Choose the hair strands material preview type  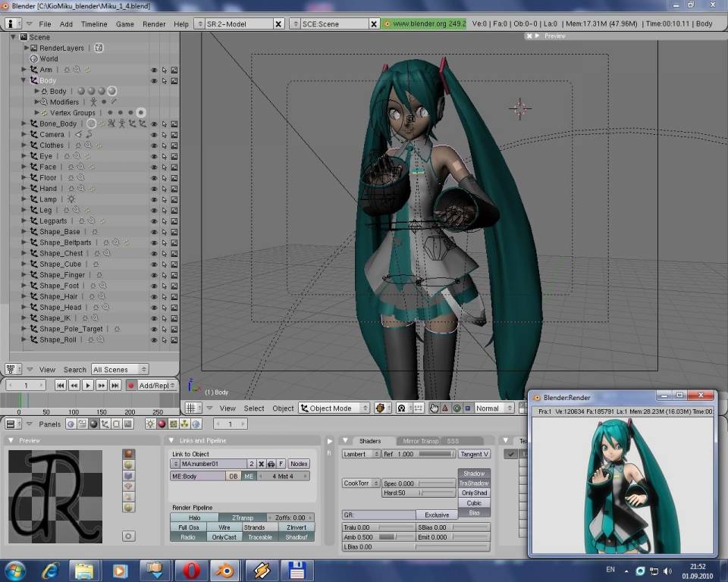pyautogui.click(x=129, y=496)
